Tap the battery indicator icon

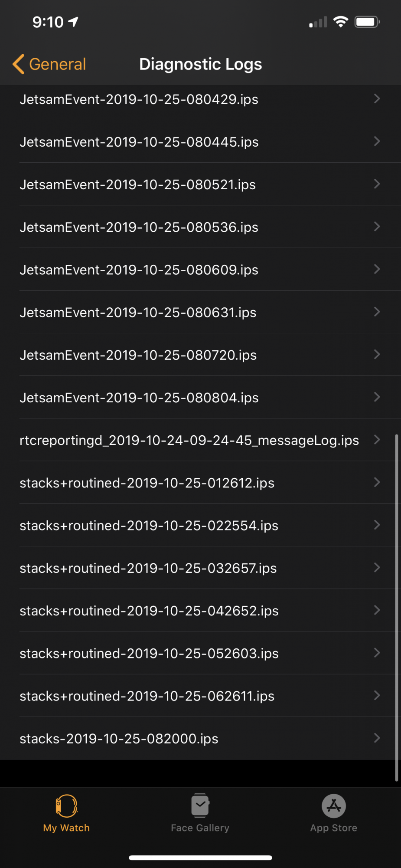click(x=367, y=22)
